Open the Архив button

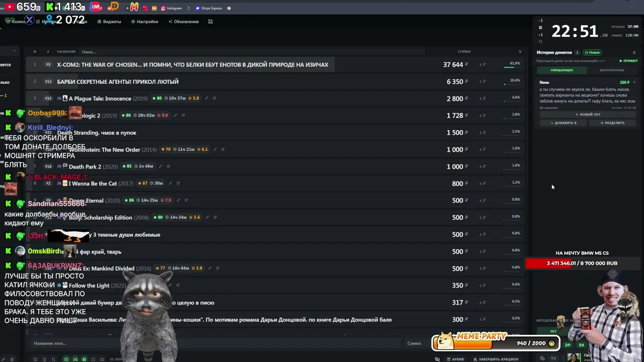click(455, 359)
